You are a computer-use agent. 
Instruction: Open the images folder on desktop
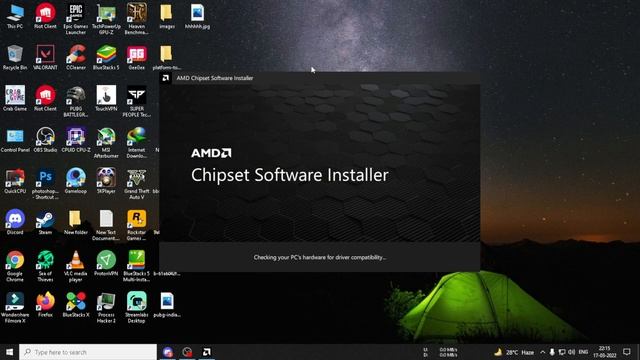tap(167, 16)
